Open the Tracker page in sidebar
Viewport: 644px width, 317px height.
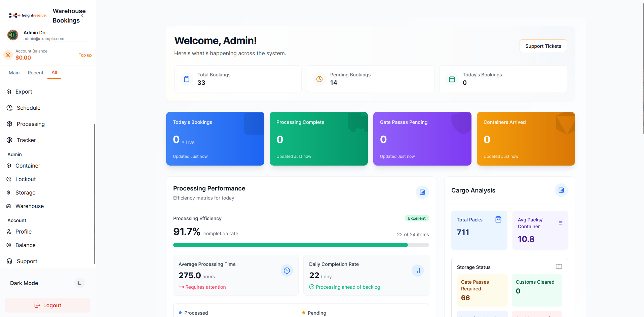pyautogui.click(x=26, y=140)
